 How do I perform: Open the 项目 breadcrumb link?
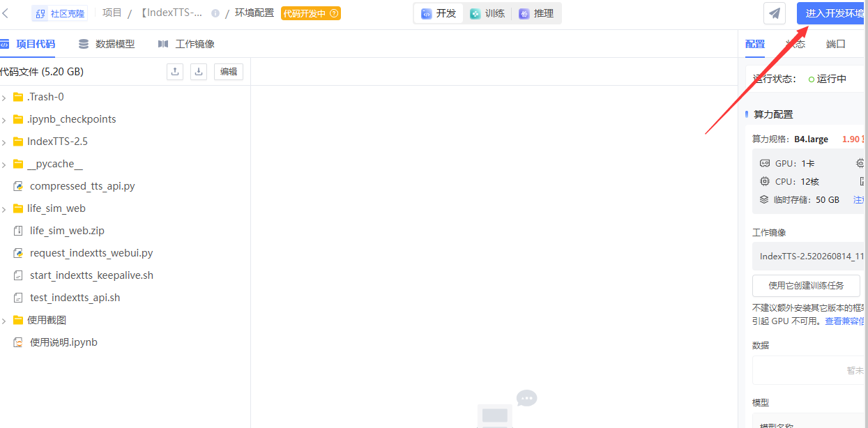pos(112,13)
